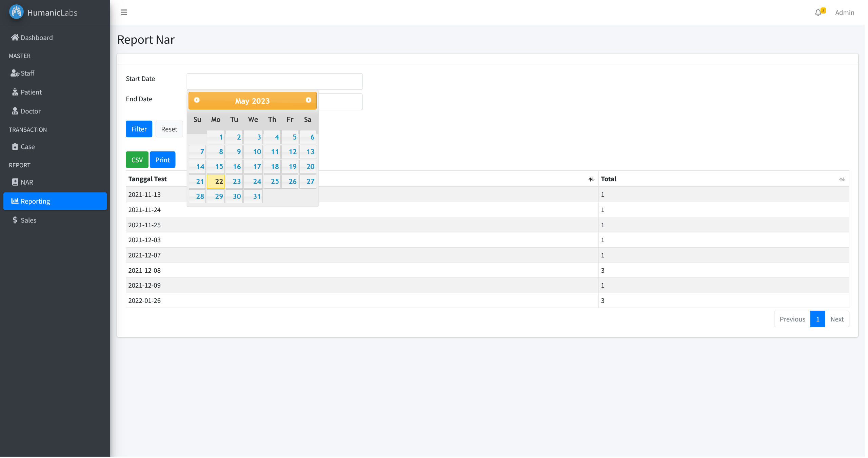Open the Sales report menu item
The image size is (868, 458).
(x=28, y=220)
